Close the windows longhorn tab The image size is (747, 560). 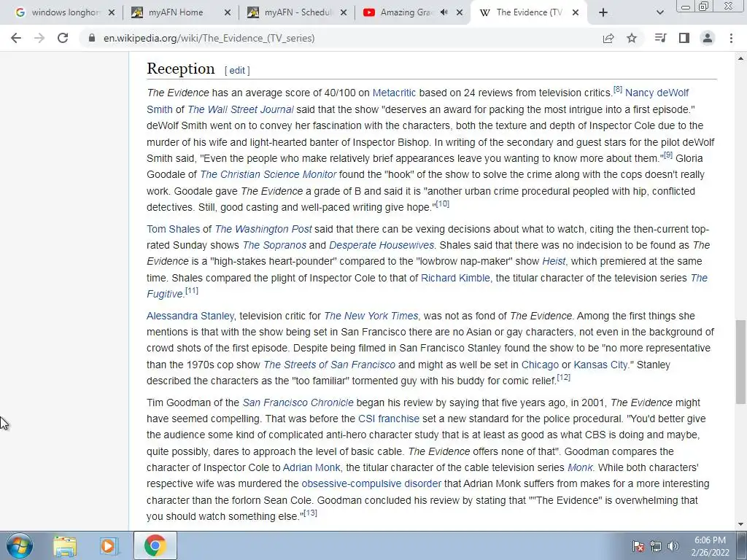[x=112, y=12]
